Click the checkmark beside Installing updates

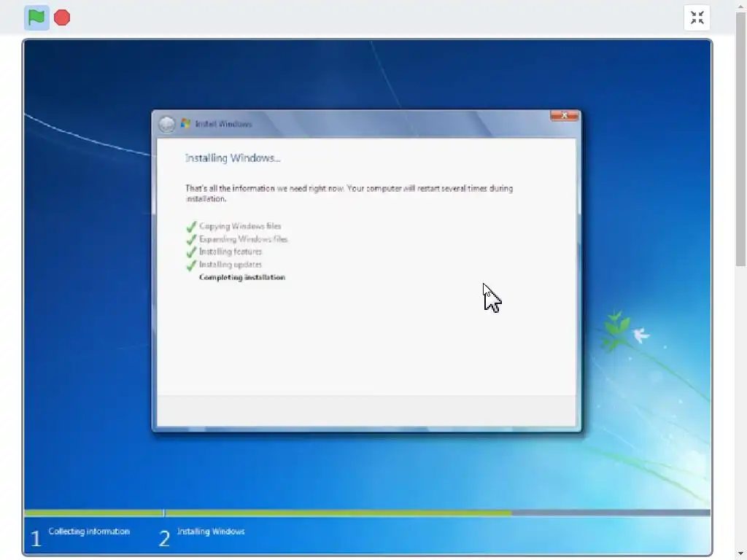(x=192, y=265)
